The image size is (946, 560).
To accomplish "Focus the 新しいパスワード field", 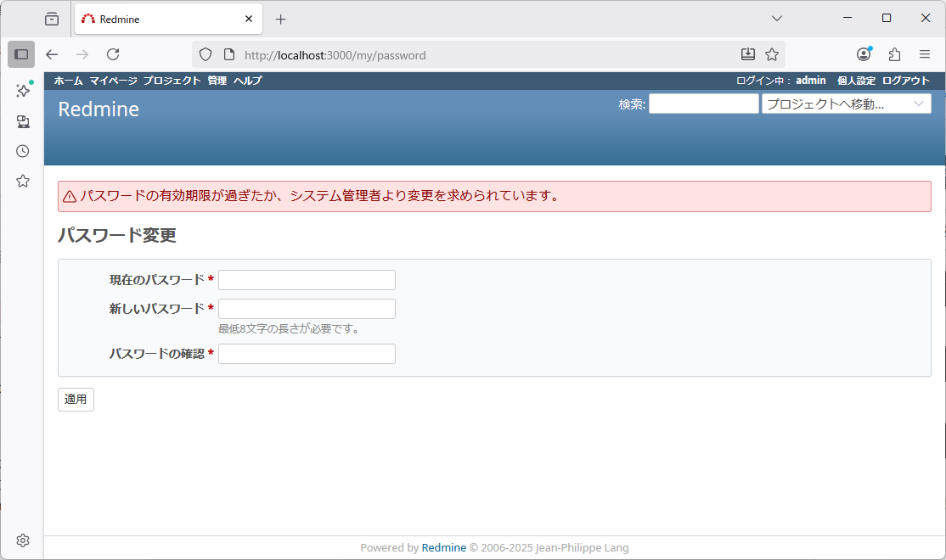I will 307,309.
